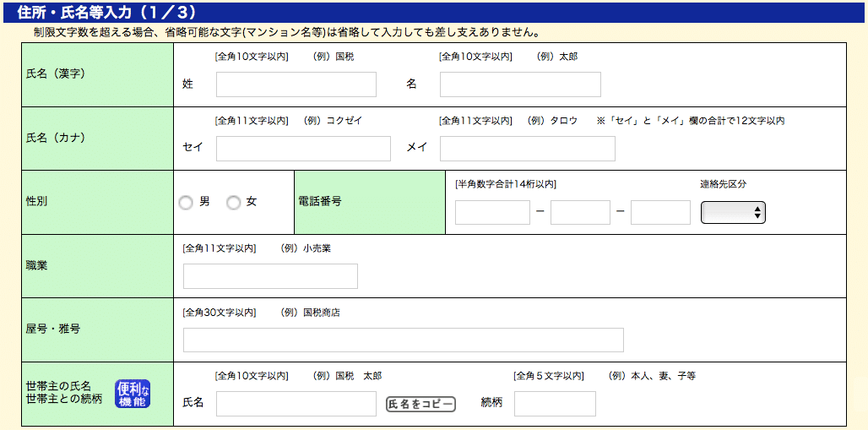This screenshot has width=868, height=430.
Task: Click the ※「セイ」と「メイ」欄の合計 note
Action: coord(691,121)
